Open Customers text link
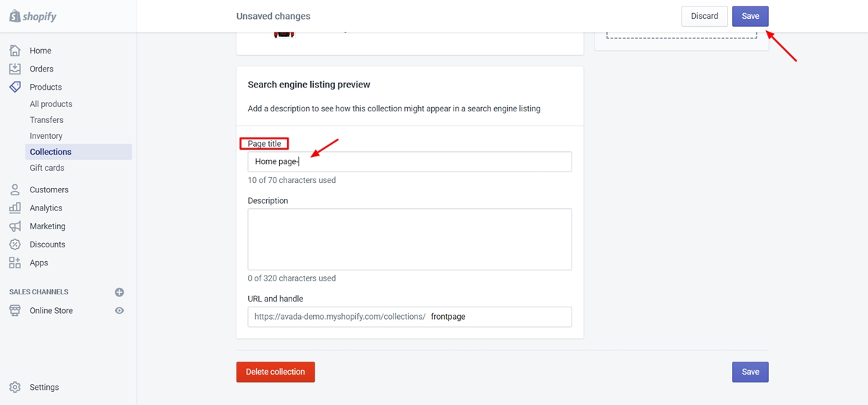 49,189
